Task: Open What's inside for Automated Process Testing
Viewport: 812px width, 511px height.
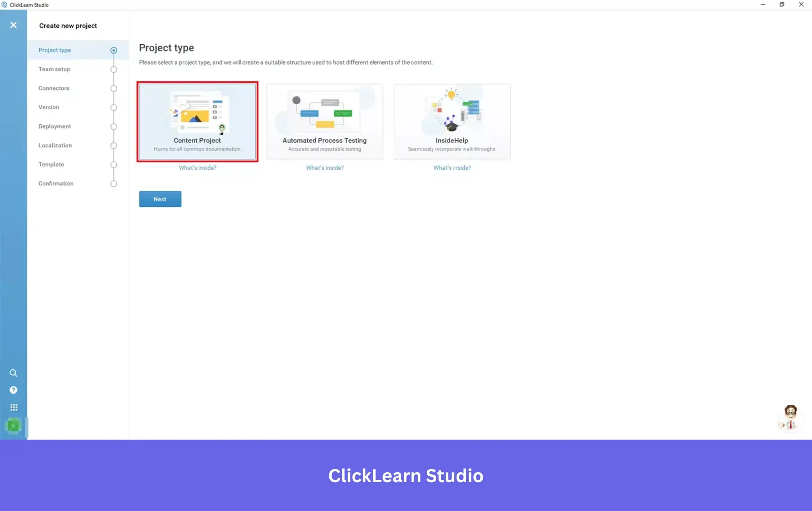Action: coord(325,167)
